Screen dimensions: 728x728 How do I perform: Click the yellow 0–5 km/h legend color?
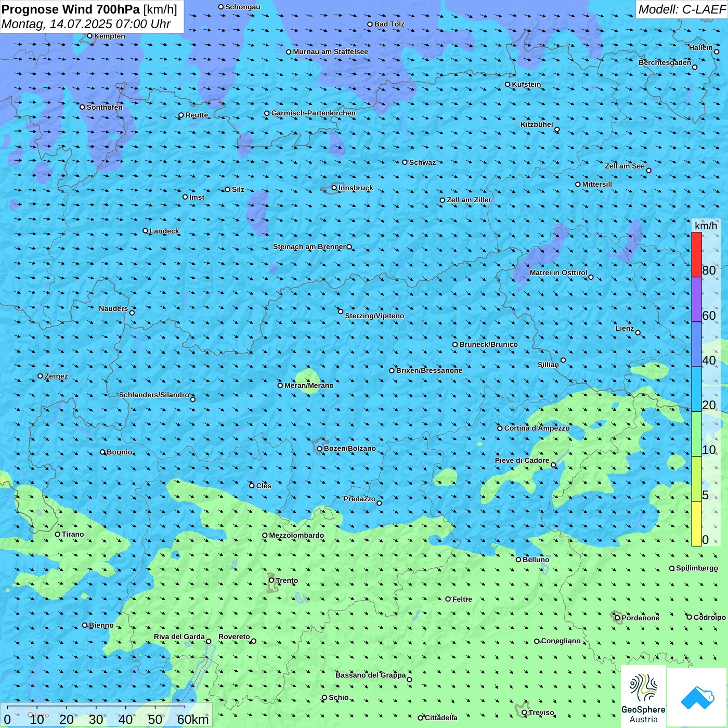tap(696, 524)
